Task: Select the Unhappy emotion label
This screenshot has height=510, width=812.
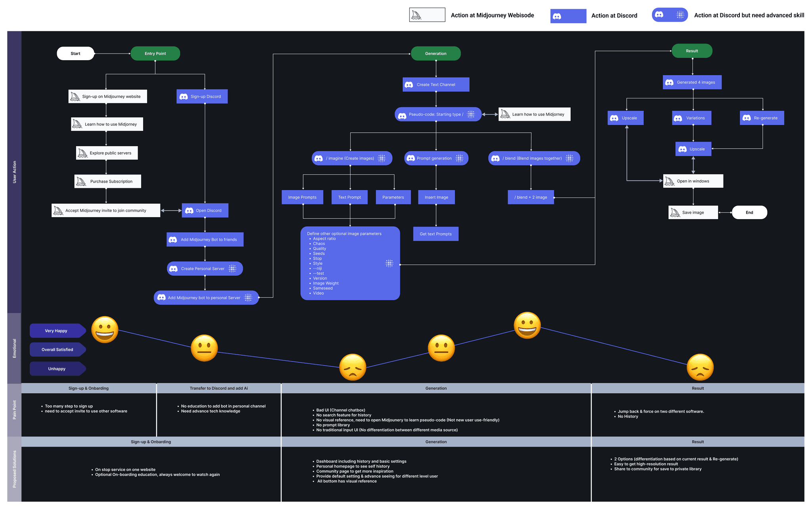Action: 57,369
